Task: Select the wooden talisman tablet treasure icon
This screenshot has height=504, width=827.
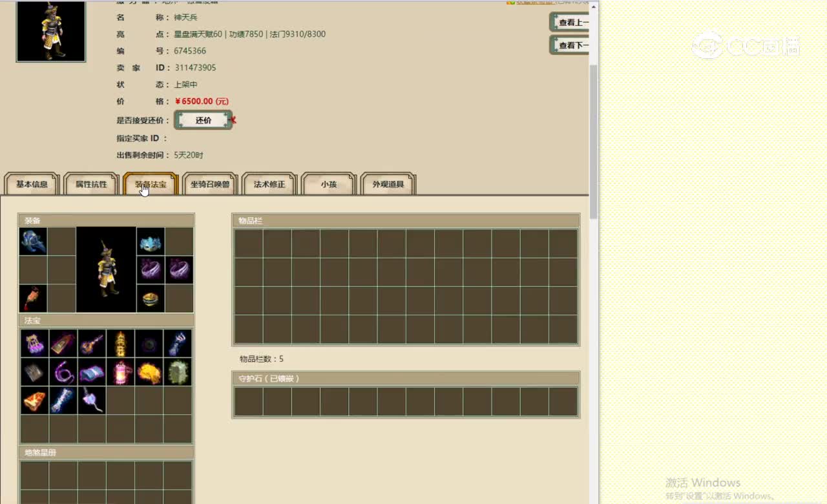Action: click(63, 343)
